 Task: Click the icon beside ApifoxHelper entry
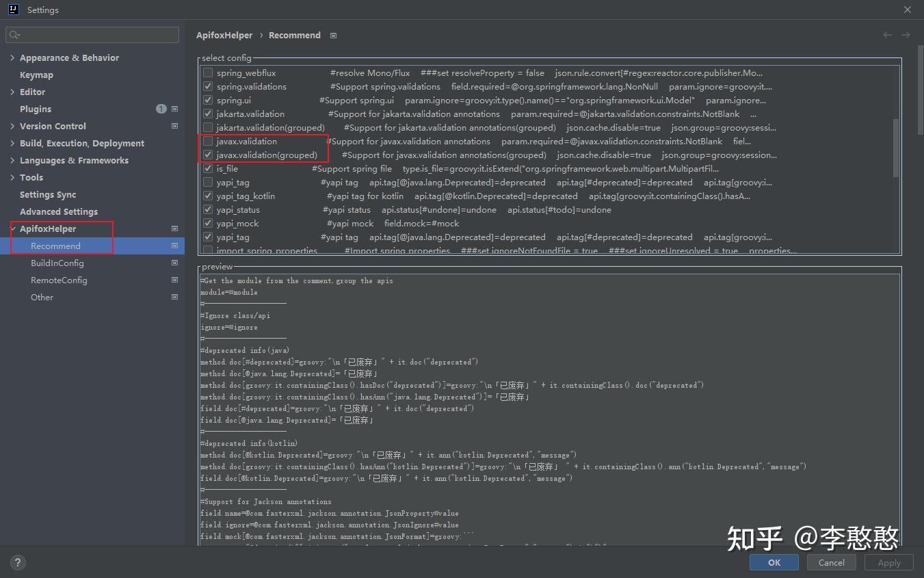click(x=174, y=228)
